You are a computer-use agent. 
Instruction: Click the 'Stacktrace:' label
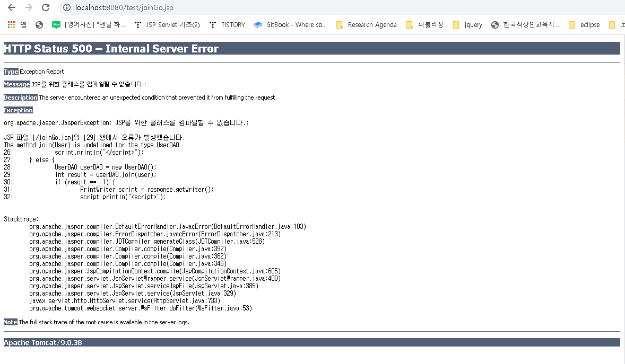[21, 219]
